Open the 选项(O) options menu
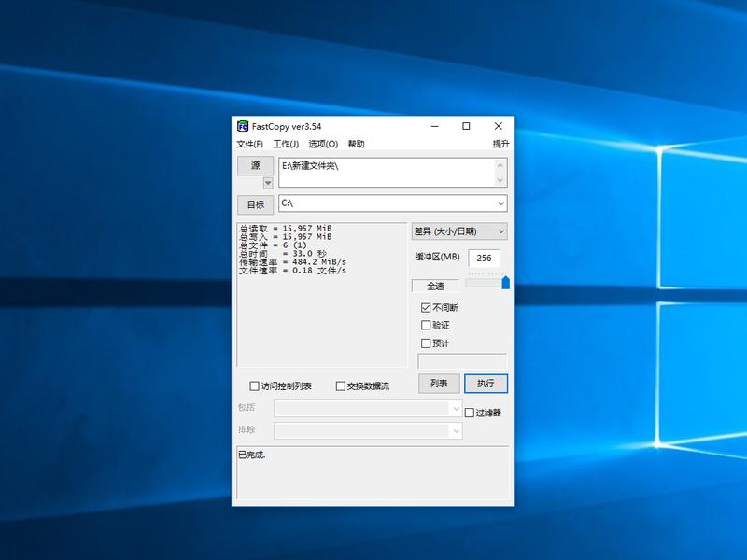 323,144
